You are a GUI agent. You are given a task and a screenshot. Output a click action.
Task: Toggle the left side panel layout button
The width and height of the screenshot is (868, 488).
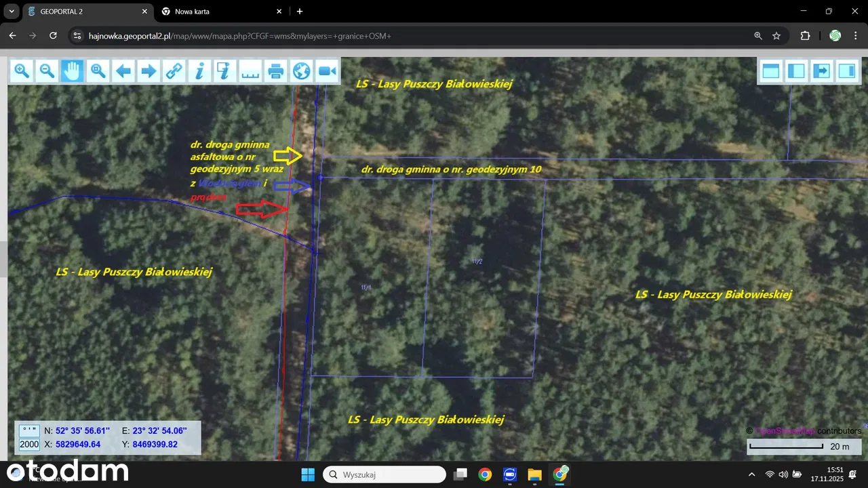(x=796, y=70)
